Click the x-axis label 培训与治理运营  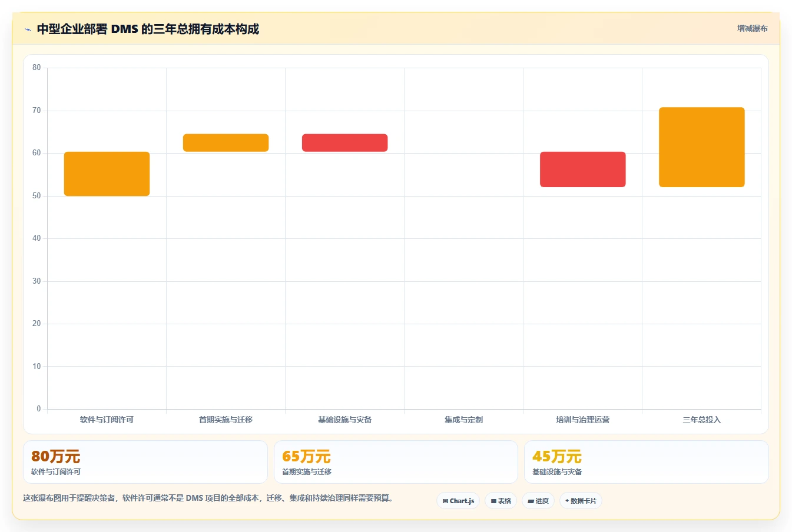(x=582, y=420)
